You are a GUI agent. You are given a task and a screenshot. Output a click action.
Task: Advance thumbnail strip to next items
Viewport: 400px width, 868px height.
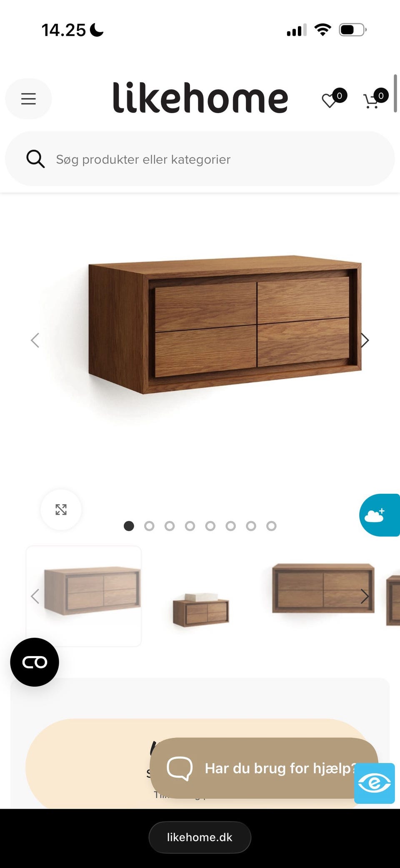coord(365,596)
